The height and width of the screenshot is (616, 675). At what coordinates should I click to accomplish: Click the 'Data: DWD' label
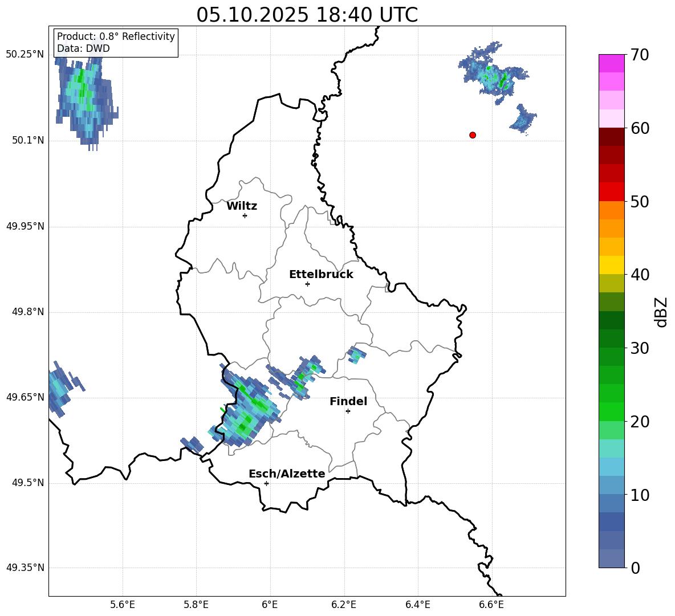coord(83,48)
